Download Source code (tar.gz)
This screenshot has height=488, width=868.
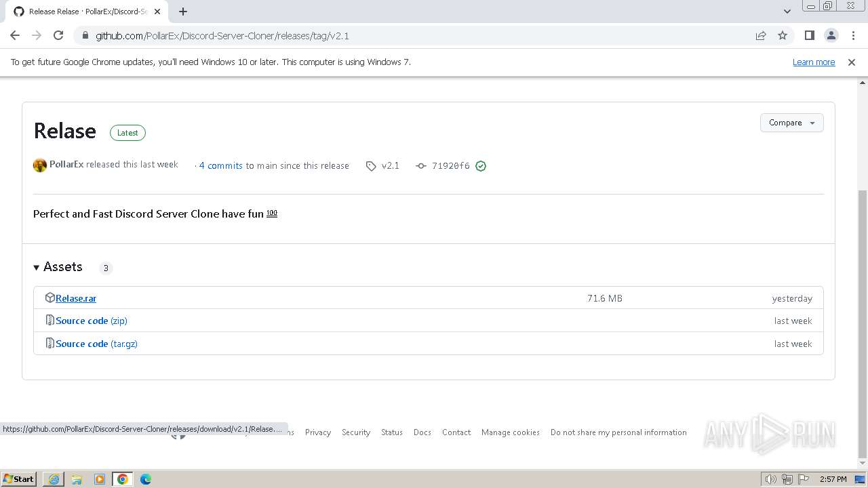coord(96,344)
